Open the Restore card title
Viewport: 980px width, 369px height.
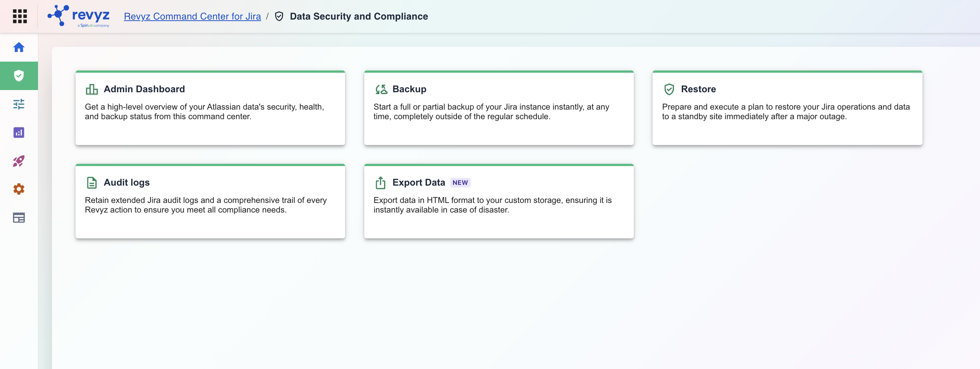coord(698,89)
